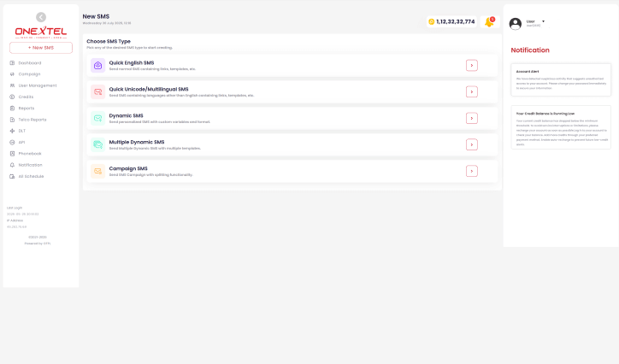This screenshot has width=619, height=364.
Task: Open the User dropdown arrow
Action: tap(544, 21)
